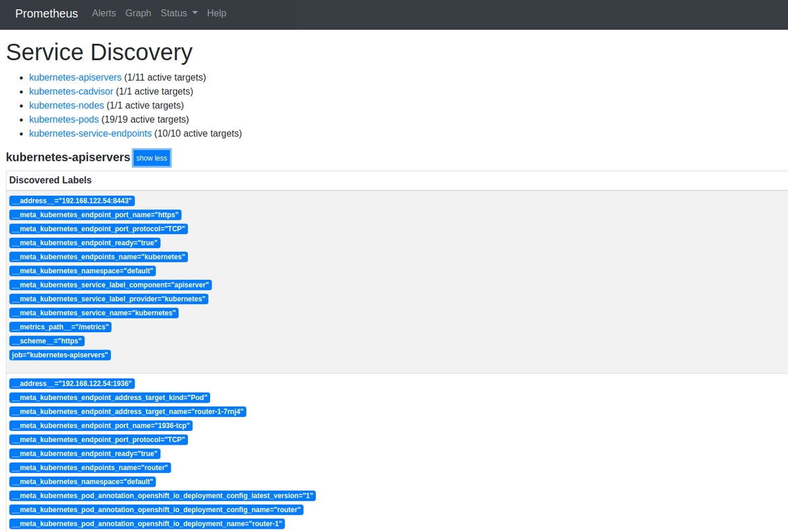Select first endpoint_port_protocol="TCP" label

[98, 229]
